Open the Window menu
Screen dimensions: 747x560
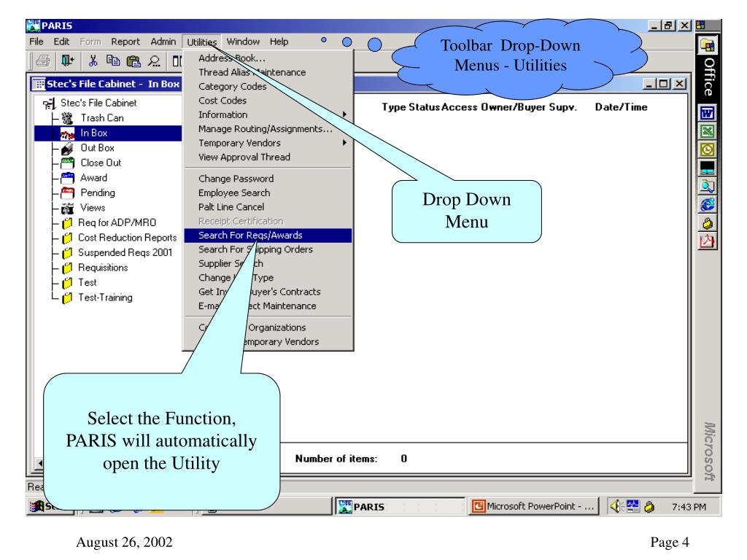(x=243, y=42)
